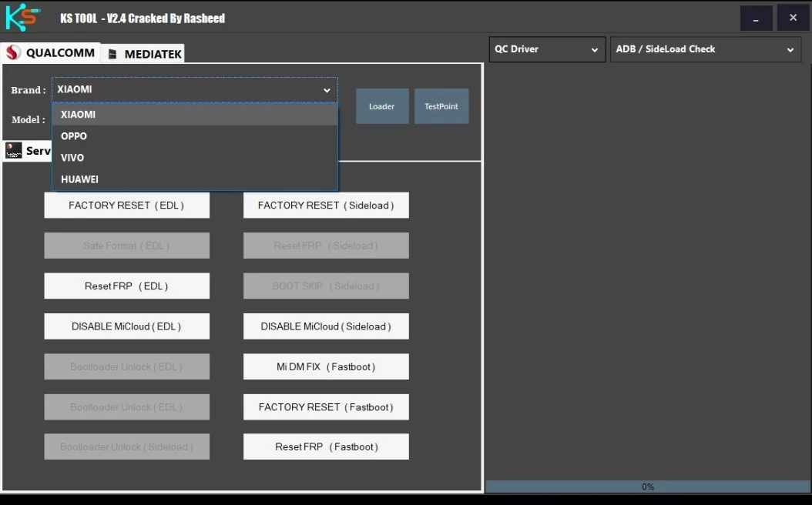812x505 pixels.
Task: Click Mi DM FIX (Fastboot) button
Action: [326, 367]
